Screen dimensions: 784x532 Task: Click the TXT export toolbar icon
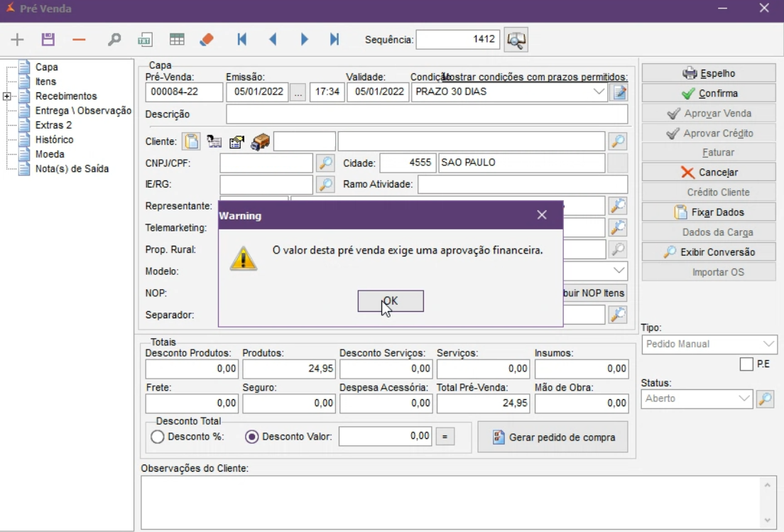pos(145,40)
